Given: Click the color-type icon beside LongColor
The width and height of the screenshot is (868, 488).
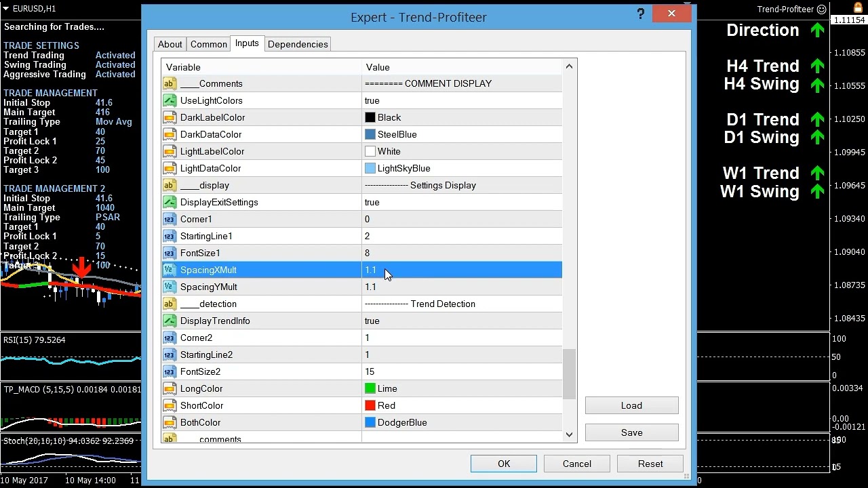Looking at the screenshot, I should (x=169, y=388).
